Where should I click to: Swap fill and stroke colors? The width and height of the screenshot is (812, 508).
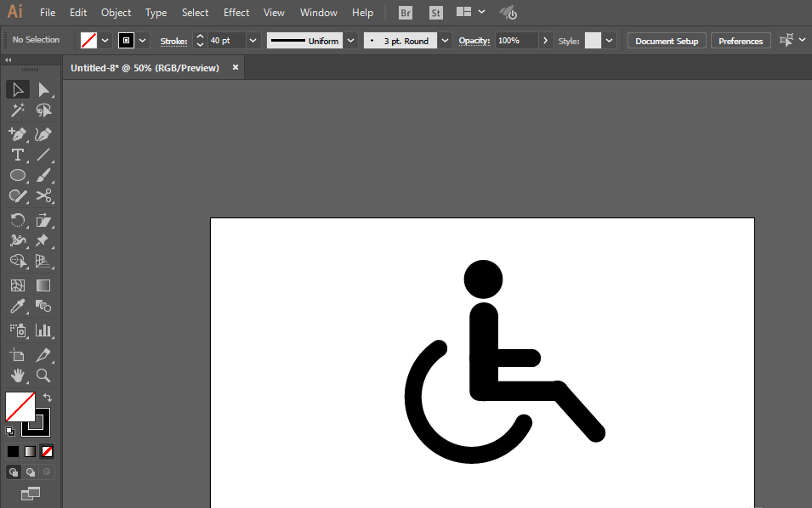tap(48, 398)
